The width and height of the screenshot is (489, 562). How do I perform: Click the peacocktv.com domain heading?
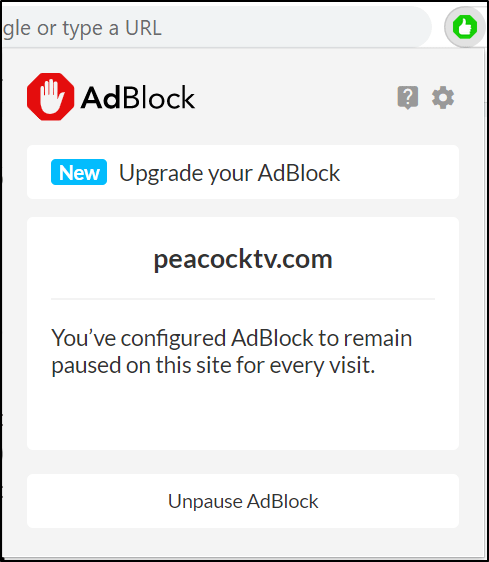243,259
